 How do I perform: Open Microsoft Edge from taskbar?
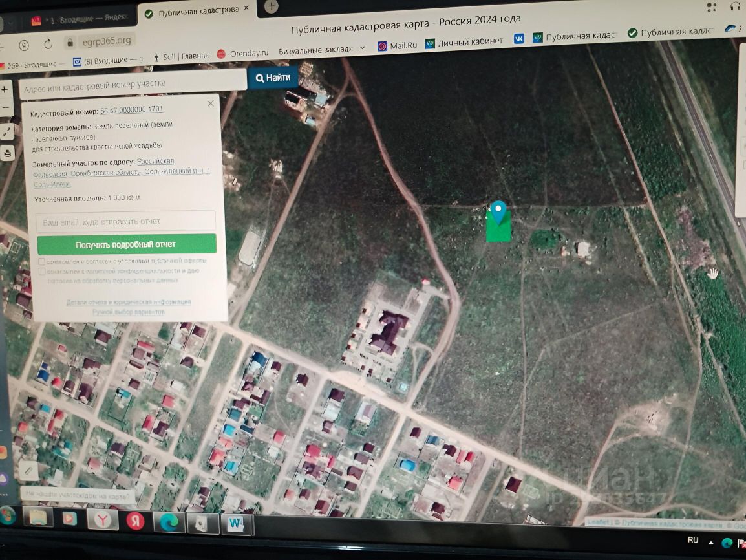(x=169, y=522)
